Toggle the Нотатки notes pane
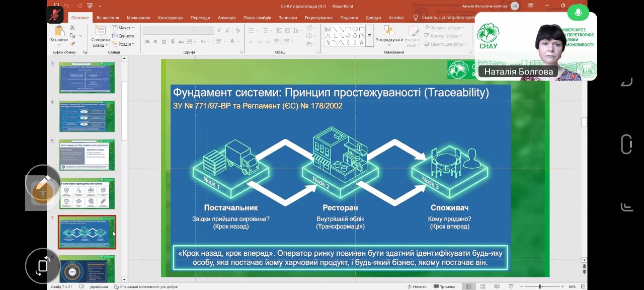The image size is (644, 290). (x=416, y=286)
